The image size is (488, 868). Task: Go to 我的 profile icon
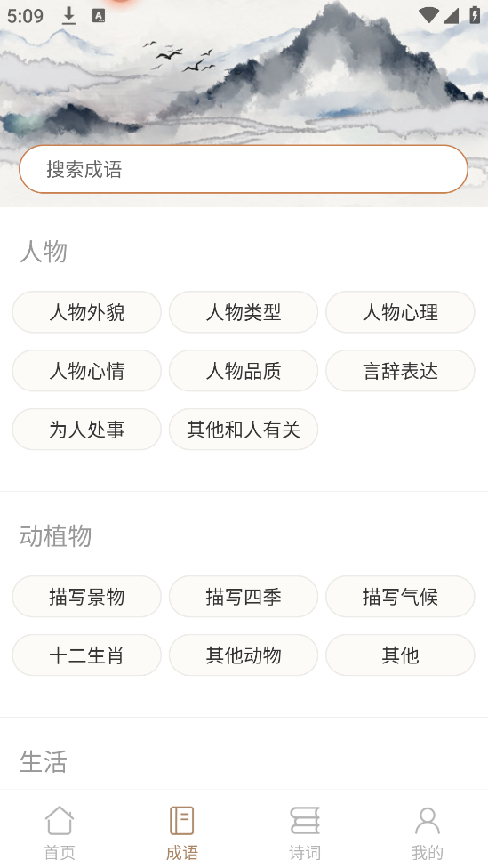tap(428, 820)
